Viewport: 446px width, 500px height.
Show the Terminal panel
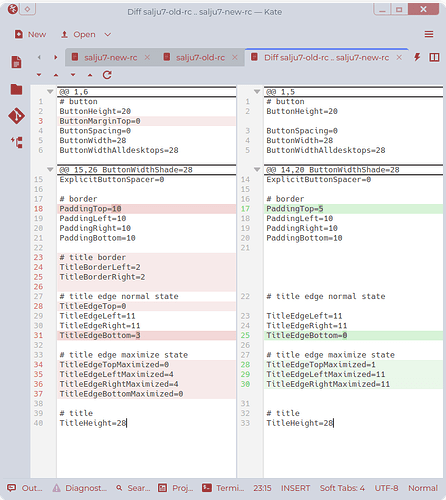pyautogui.click(x=223, y=488)
